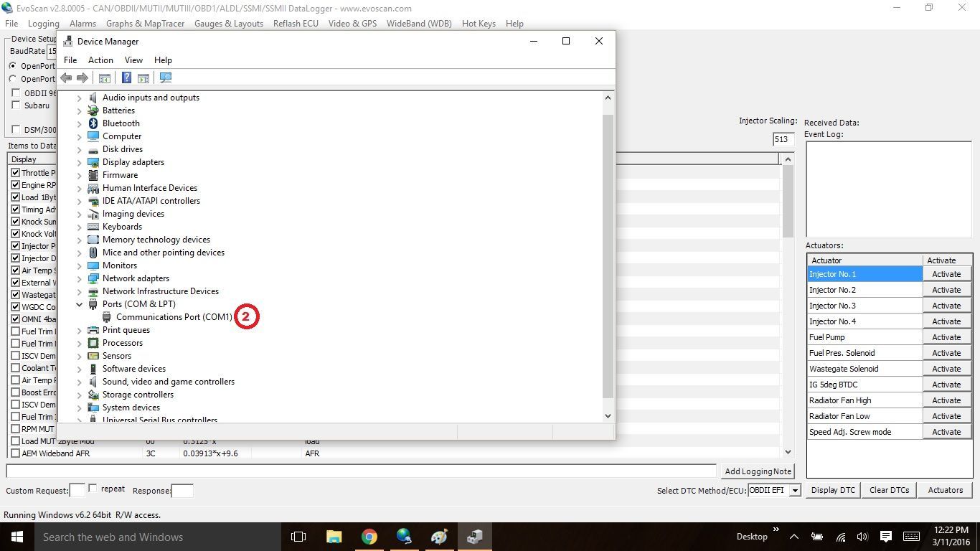Activate the Fuel Pump actuator
980x551 pixels.
coord(946,337)
